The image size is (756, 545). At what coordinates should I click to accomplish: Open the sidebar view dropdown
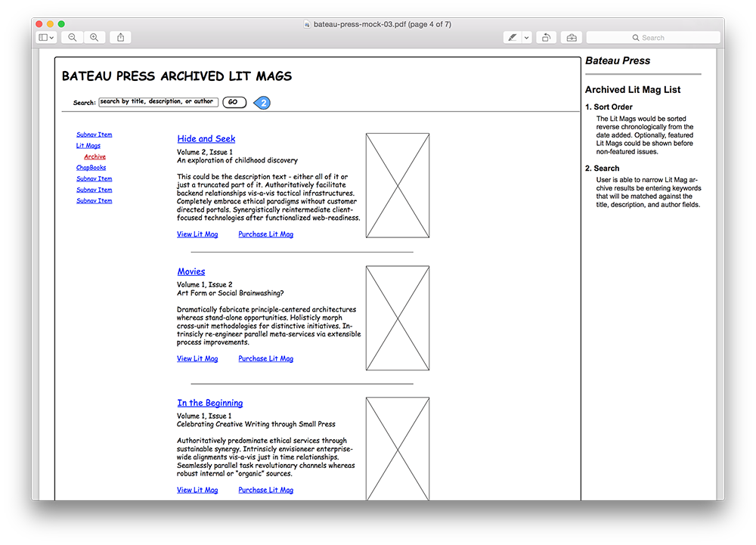pos(46,37)
